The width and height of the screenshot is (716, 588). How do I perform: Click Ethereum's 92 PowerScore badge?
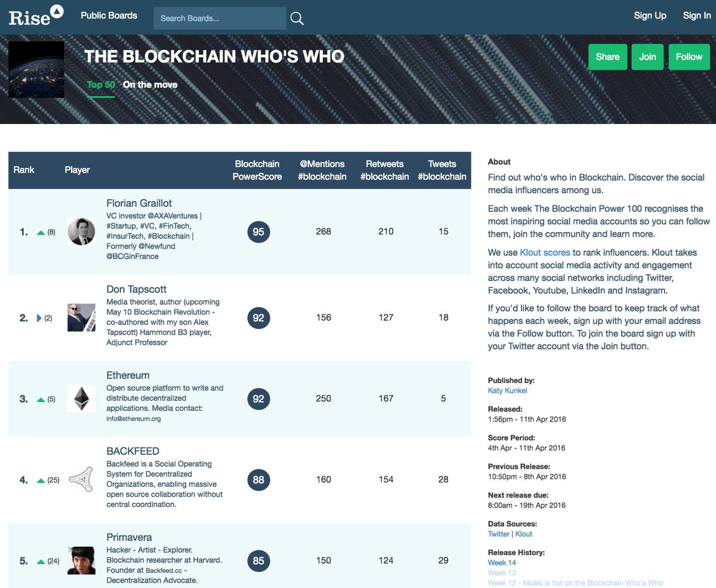pyautogui.click(x=258, y=399)
